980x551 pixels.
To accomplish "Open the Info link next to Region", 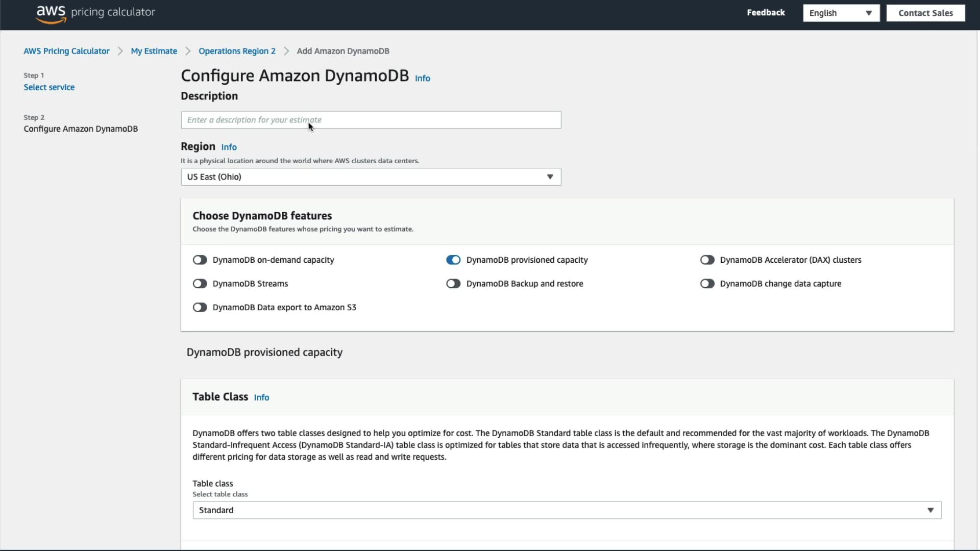I will click(229, 147).
